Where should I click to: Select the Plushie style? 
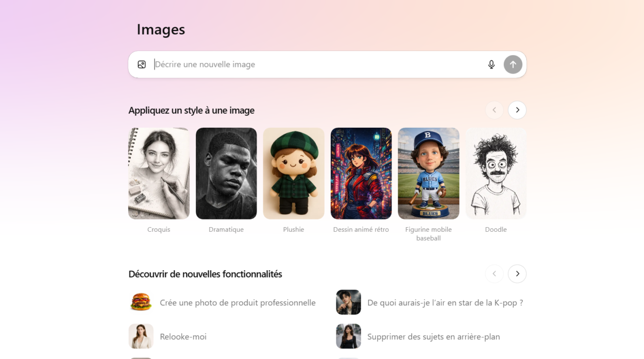(294, 173)
